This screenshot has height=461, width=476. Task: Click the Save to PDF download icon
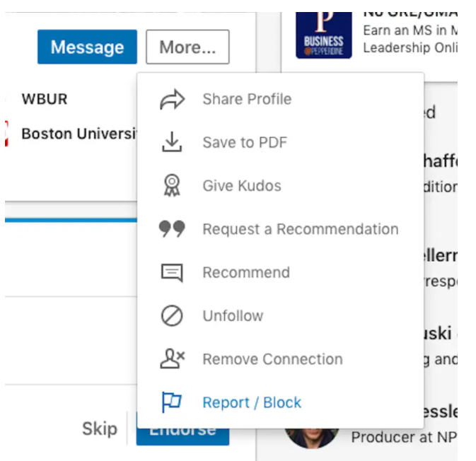point(172,141)
